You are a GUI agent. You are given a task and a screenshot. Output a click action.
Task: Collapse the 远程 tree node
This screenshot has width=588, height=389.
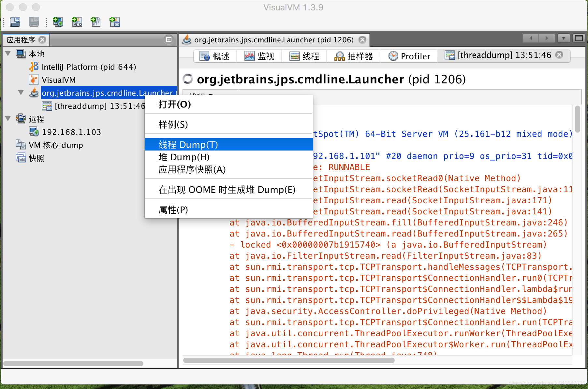click(x=8, y=119)
